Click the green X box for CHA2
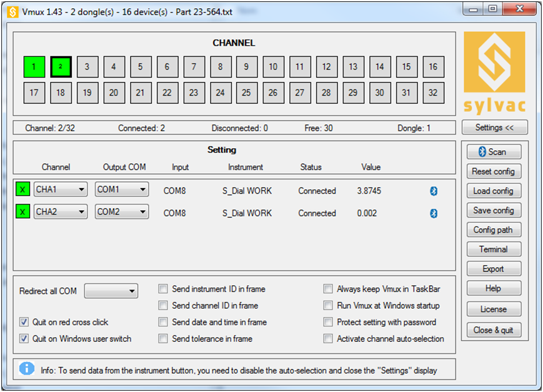543x392 pixels. [23, 212]
